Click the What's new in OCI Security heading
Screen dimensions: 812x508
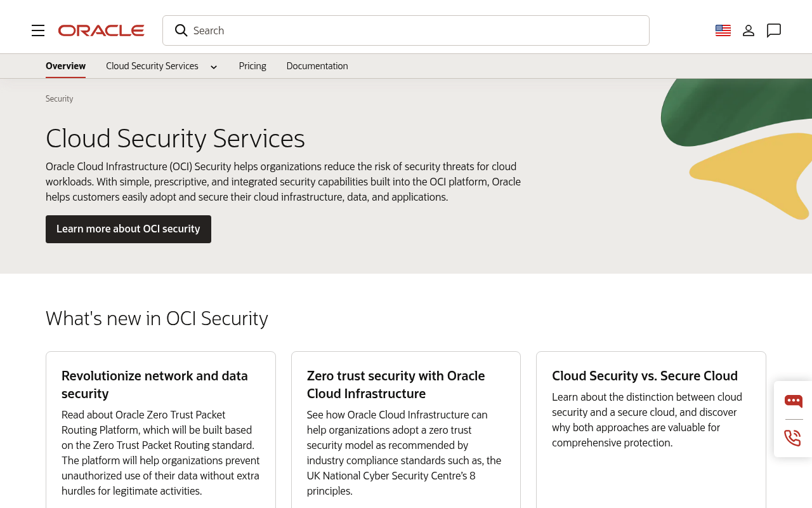[157, 318]
